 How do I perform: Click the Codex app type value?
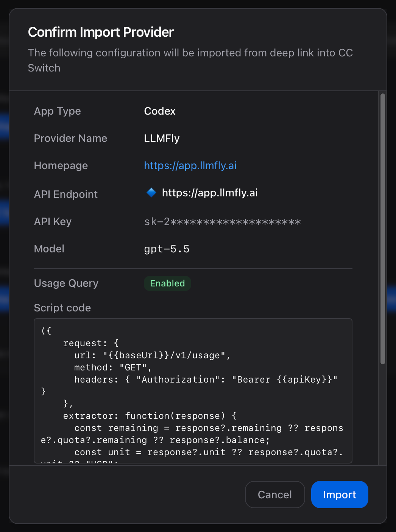point(160,111)
